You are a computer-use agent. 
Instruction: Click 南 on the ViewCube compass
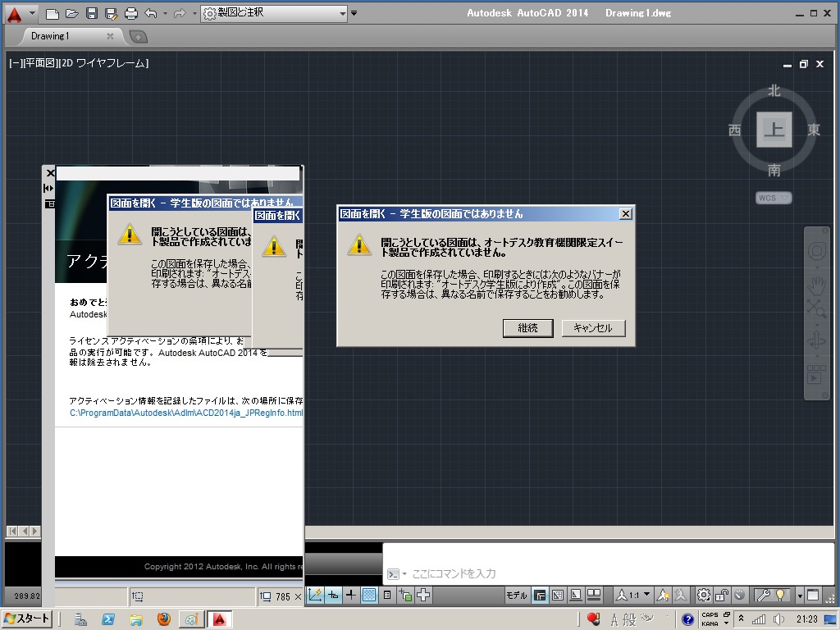774,171
